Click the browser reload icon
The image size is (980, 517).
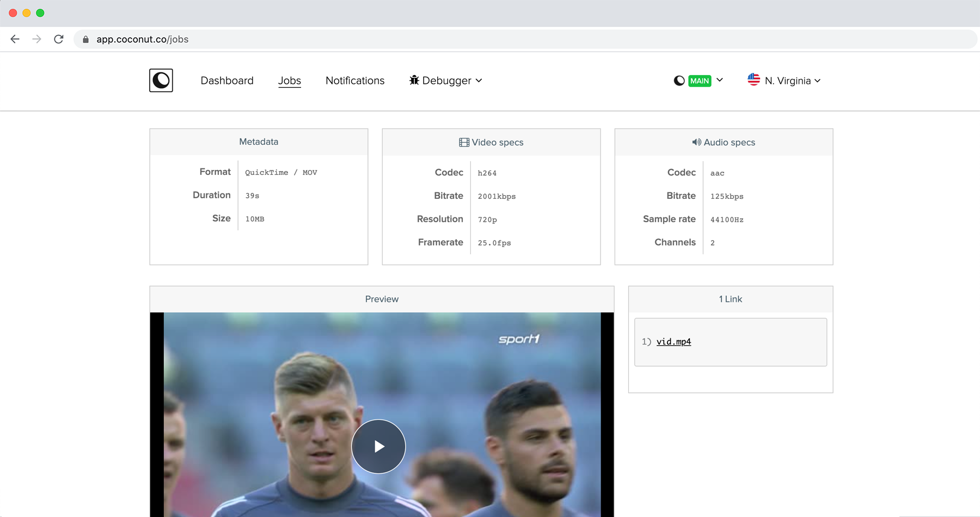pyautogui.click(x=59, y=39)
